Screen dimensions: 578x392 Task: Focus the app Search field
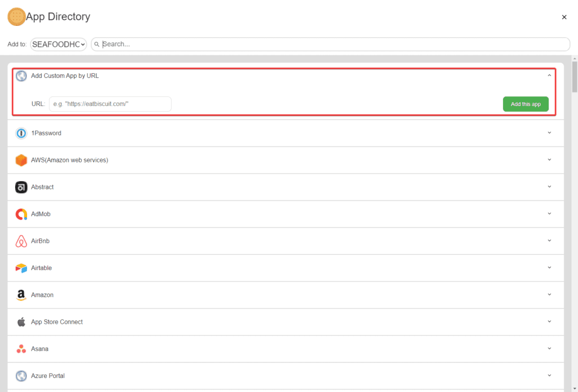coord(330,44)
